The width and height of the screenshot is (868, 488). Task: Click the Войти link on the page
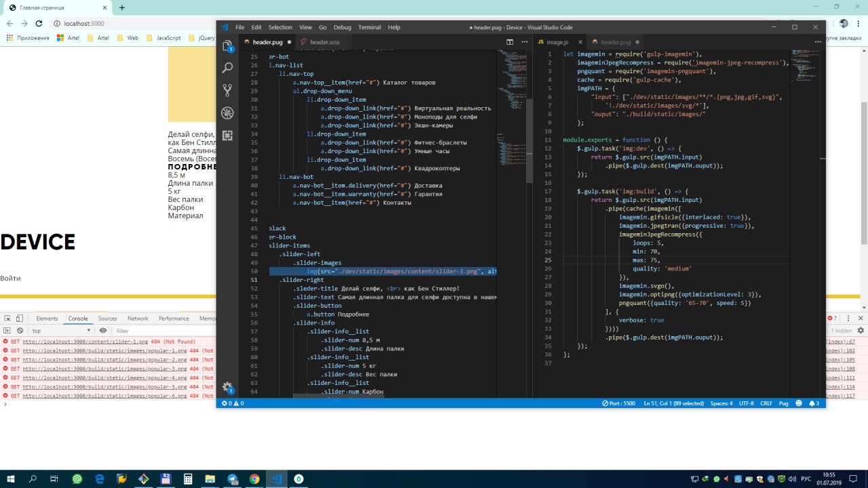[10, 278]
